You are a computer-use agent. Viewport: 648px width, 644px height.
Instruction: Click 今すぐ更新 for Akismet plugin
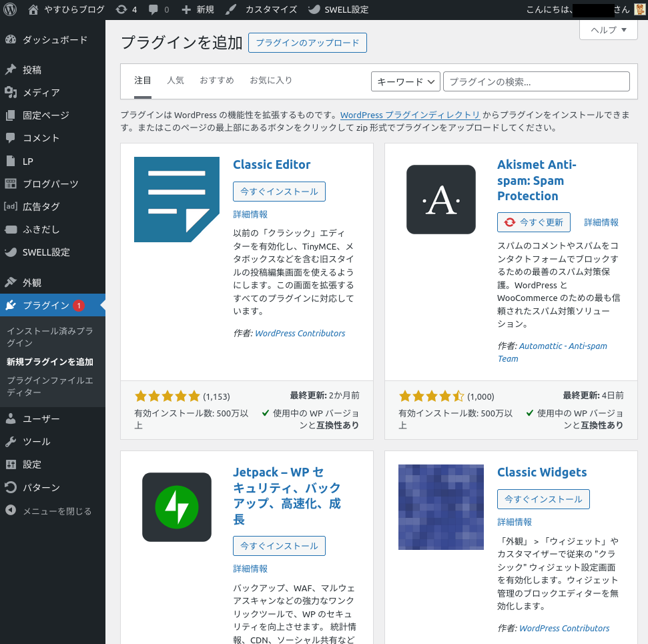tap(533, 222)
